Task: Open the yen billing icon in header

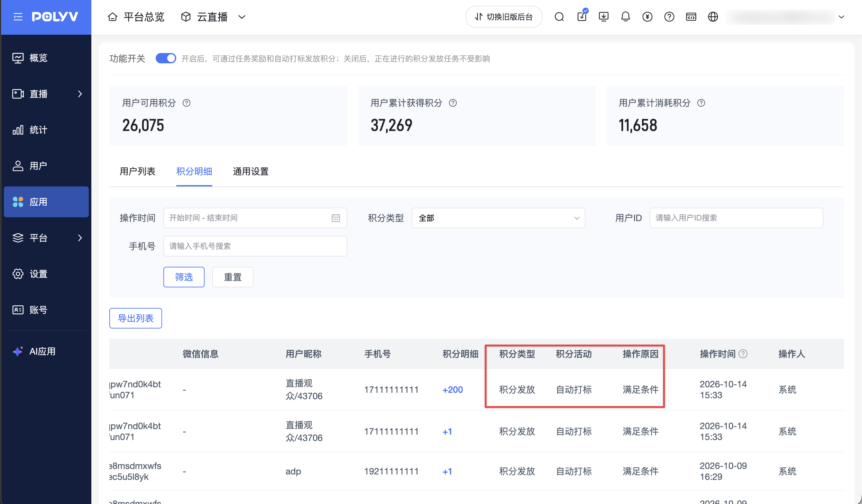Action: (x=647, y=17)
